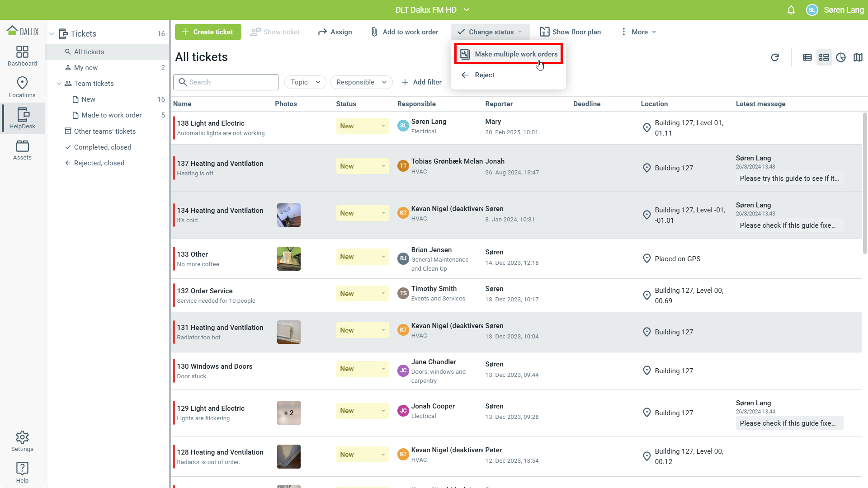Open the chart statistics view icon
Viewport: 868px width, 488px height.
pyautogui.click(x=840, y=57)
